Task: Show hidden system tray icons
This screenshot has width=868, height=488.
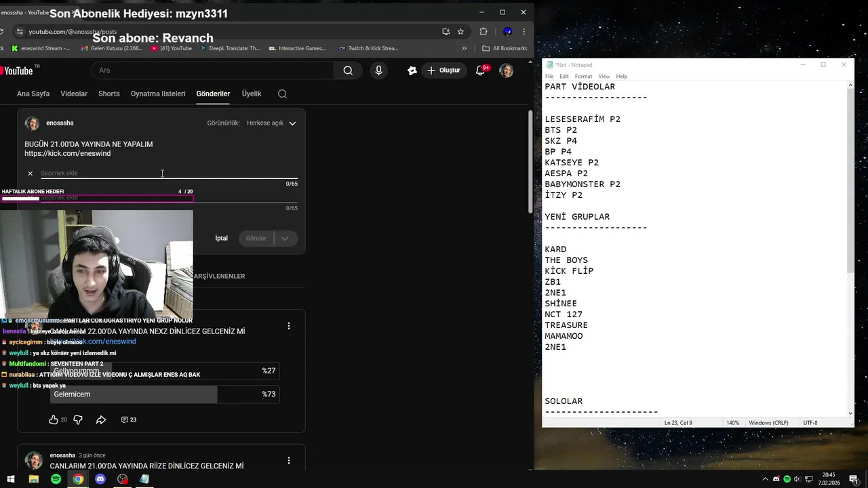Action: coord(766,479)
